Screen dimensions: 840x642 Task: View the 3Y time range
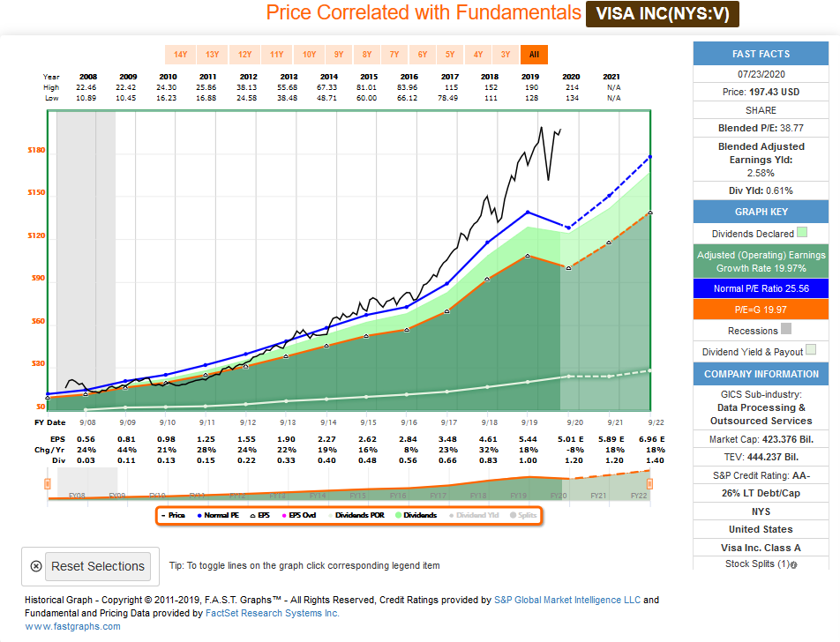tap(506, 55)
